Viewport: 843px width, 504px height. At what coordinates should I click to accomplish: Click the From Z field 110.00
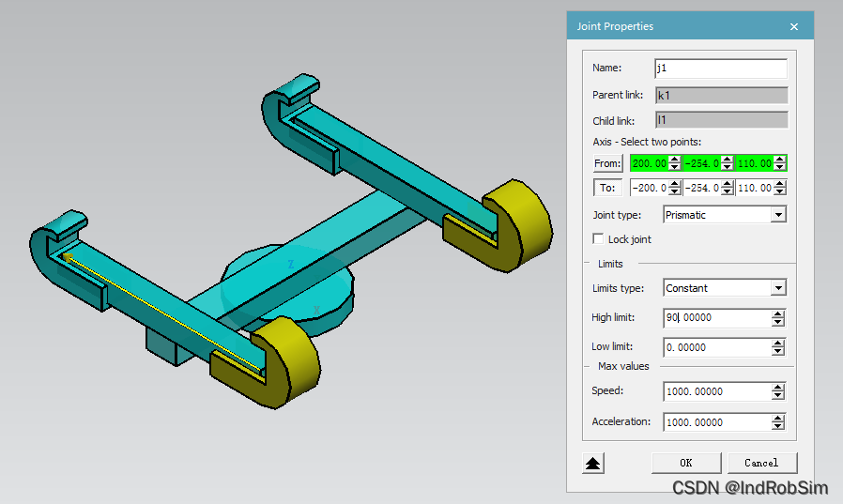click(755, 162)
